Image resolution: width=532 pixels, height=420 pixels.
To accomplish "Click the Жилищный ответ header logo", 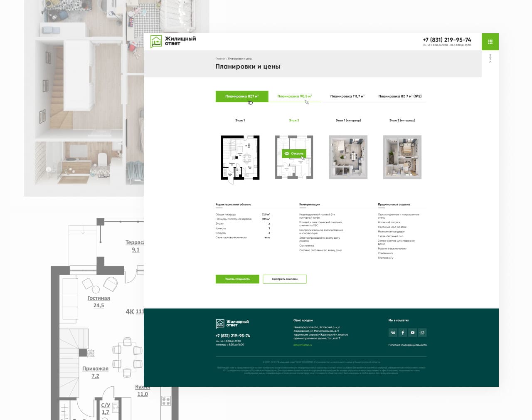I will click(x=173, y=41).
